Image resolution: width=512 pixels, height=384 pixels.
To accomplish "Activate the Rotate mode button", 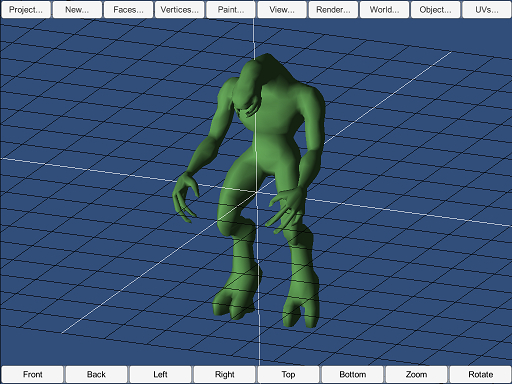I will (x=480, y=374).
